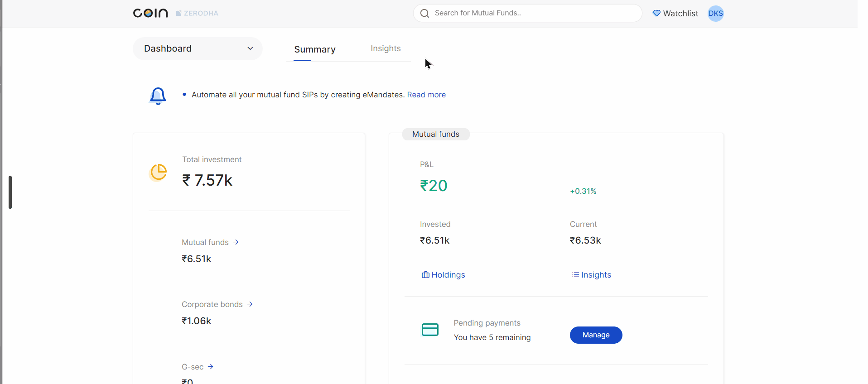Focus the Search for Mutual Funds field

527,13
